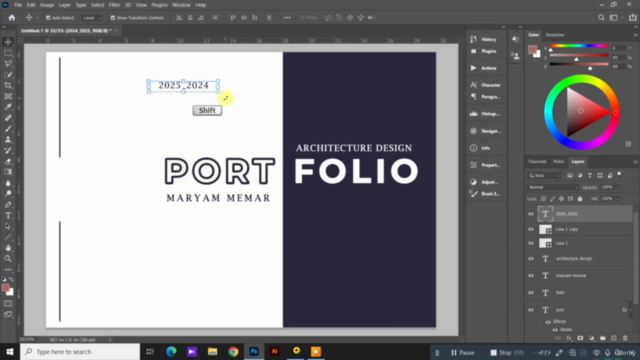Switch to the Swatches tab
This screenshot has width=640, height=360.
pos(555,35)
